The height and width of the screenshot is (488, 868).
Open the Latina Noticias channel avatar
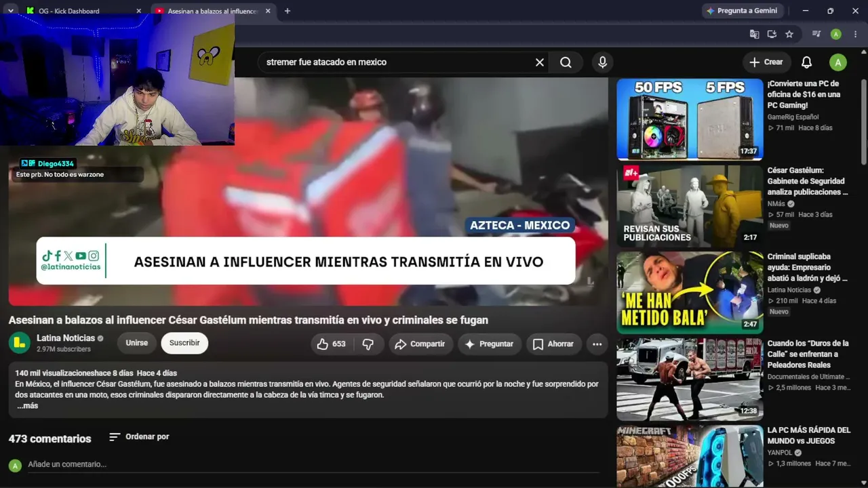click(x=20, y=343)
